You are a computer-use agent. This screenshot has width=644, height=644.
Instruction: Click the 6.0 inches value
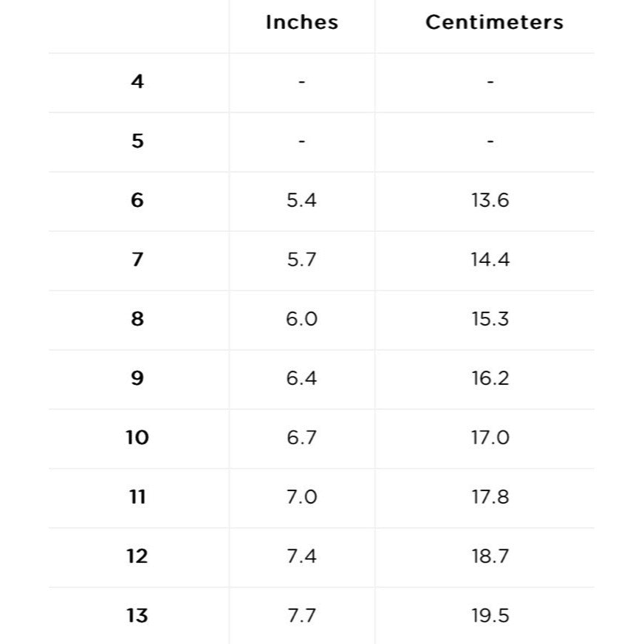tap(301, 319)
